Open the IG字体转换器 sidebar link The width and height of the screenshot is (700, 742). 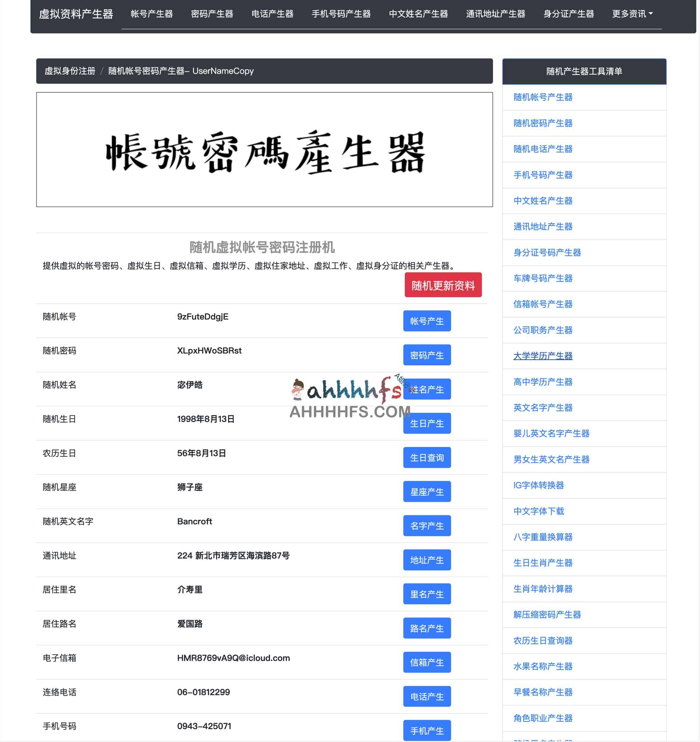[x=538, y=486]
